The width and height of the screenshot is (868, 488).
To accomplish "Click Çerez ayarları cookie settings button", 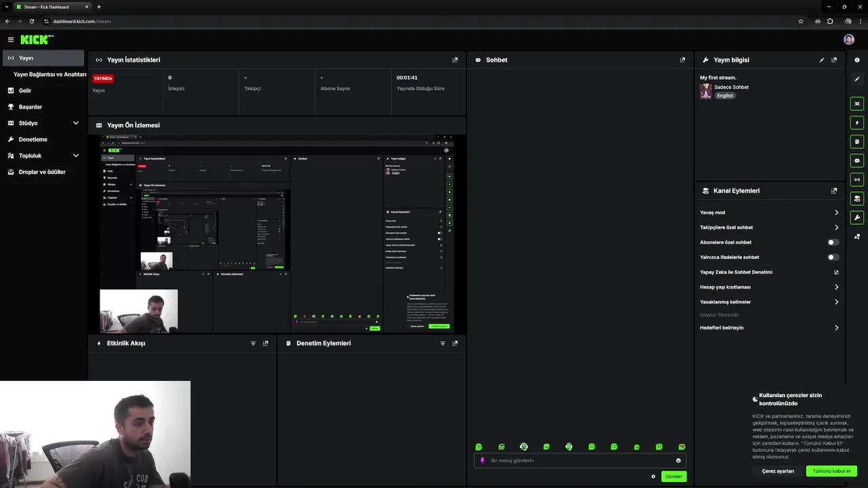I will tap(778, 471).
